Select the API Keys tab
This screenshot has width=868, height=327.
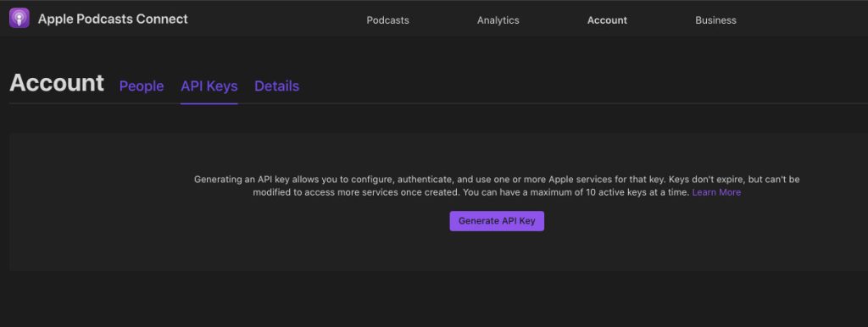[209, 86]
